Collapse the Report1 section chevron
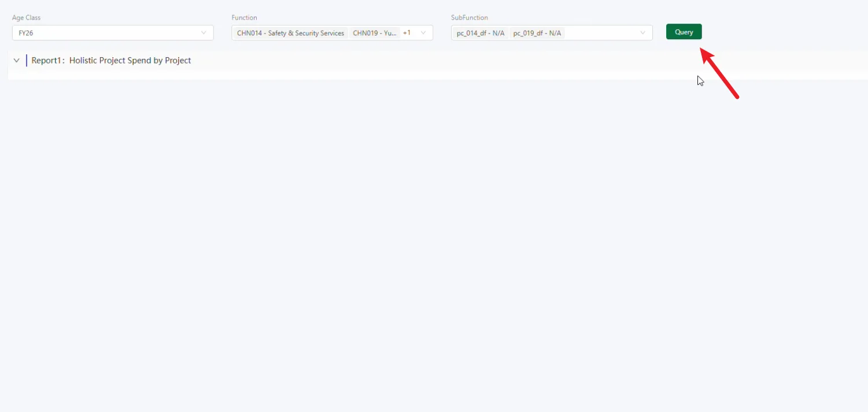Screen dimensions: 868x412 (16, 61)
